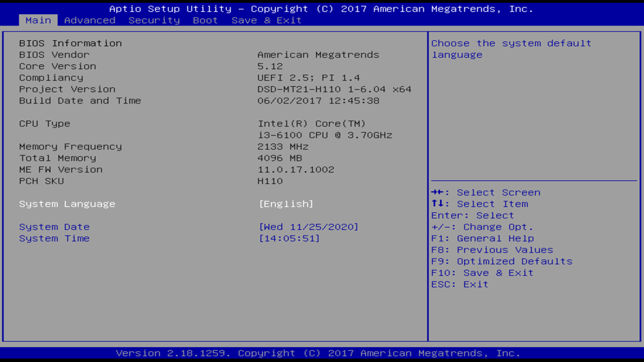Click the 06/02/2017 12:45:38 build value
This screenshot has height=362, width=644.
318,101
